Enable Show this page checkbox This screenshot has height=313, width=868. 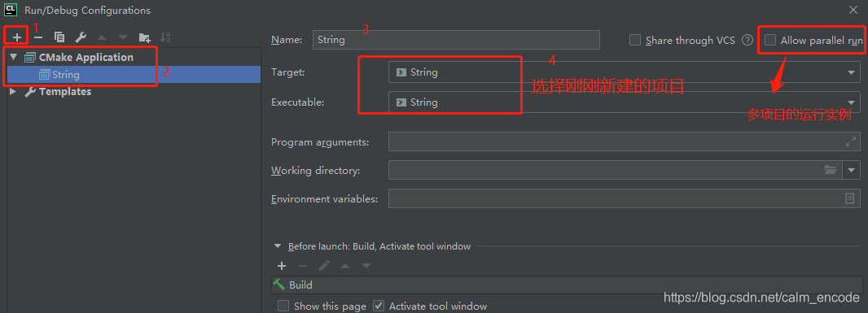click(x=283, y=306)
